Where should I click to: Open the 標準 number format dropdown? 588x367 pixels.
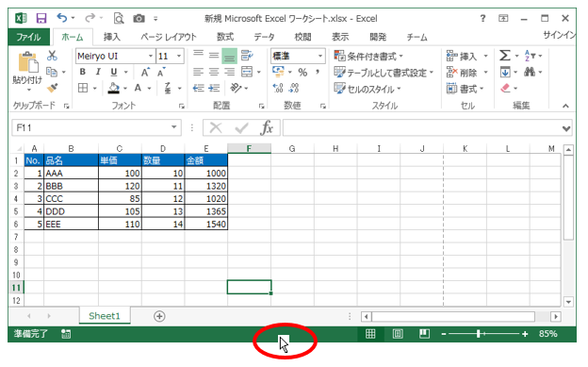320,56
